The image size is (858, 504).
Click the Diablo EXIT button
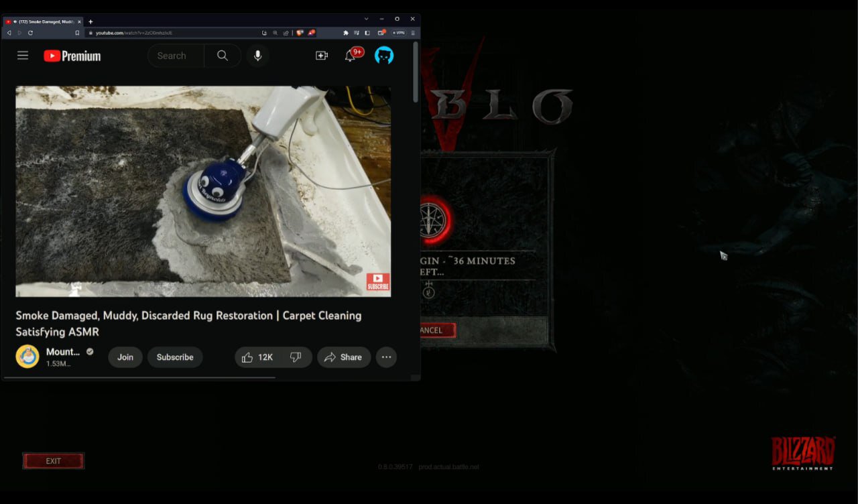(x=54, y=461)
